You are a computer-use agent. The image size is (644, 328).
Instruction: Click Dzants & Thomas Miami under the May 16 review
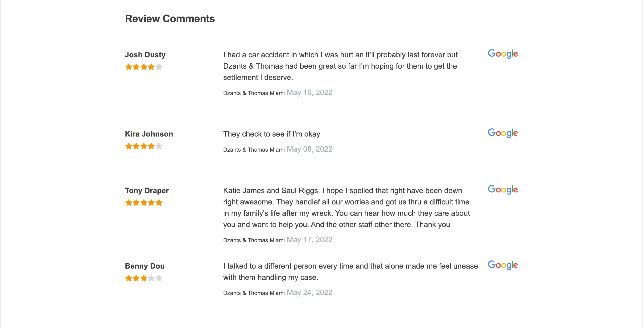tap(254, 93)
